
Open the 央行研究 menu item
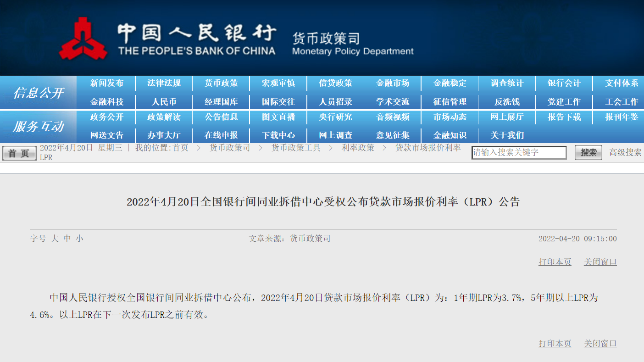[336, 117]
